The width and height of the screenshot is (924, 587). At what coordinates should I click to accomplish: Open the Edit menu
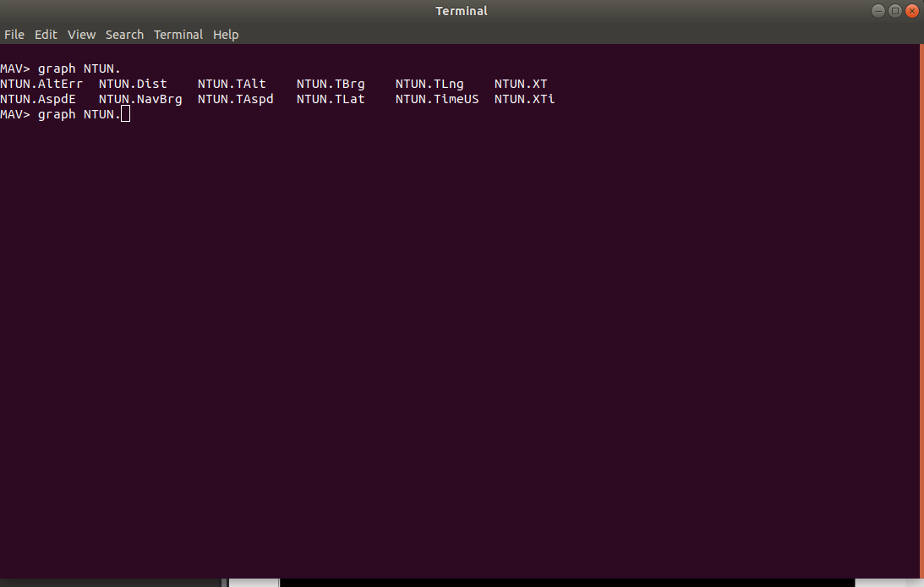pos(46,35)
